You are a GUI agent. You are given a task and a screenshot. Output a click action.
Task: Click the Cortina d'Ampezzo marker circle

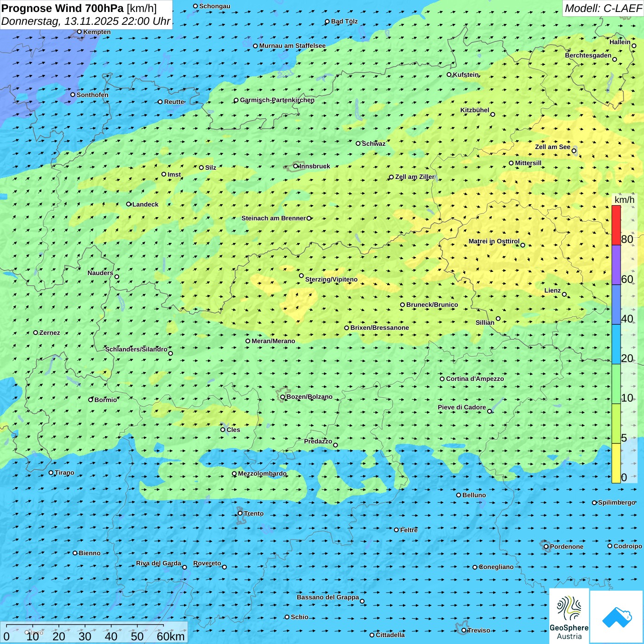(x=442, y=379)
